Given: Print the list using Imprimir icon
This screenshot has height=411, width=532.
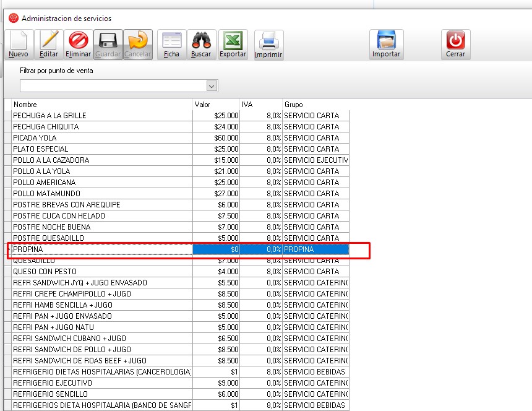Looking at the screenshot, I should (x=268, y=45).
